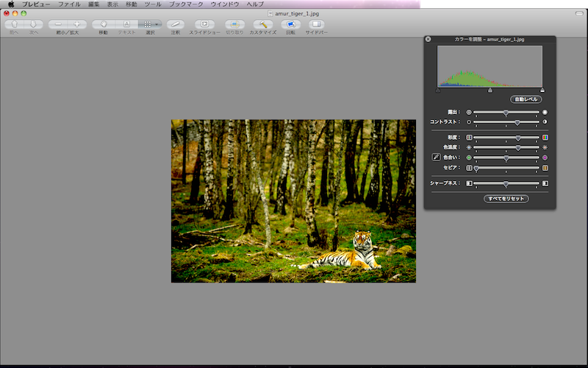This screenshot has height=368, width=588.
Task: Click the 注釈 annotate tool
Action: 176,24
